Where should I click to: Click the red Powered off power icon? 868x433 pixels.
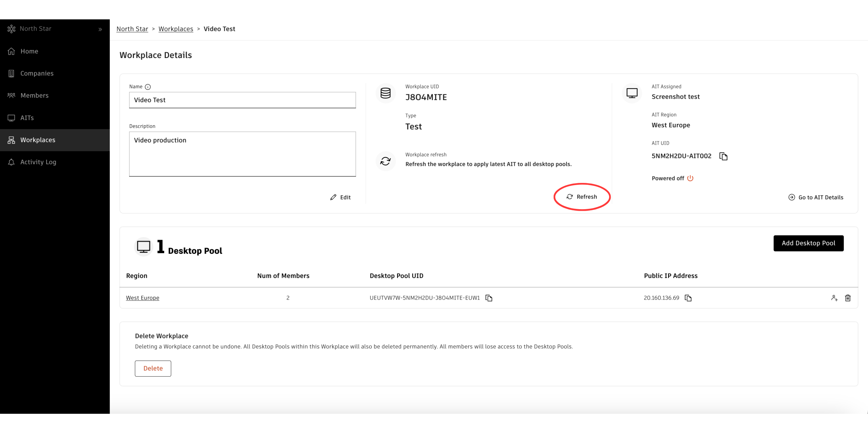click(x=690, y=178)
